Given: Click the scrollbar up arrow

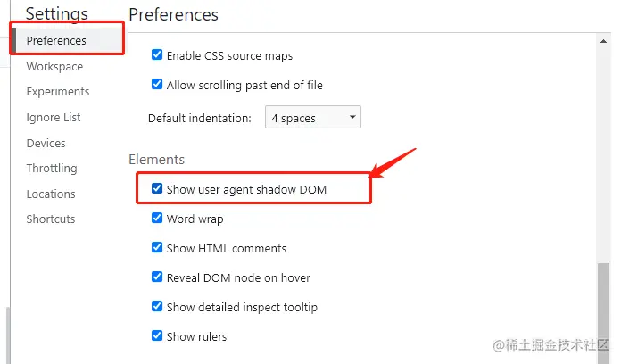Looking at the screenshot, I should [x=603, y=41].
